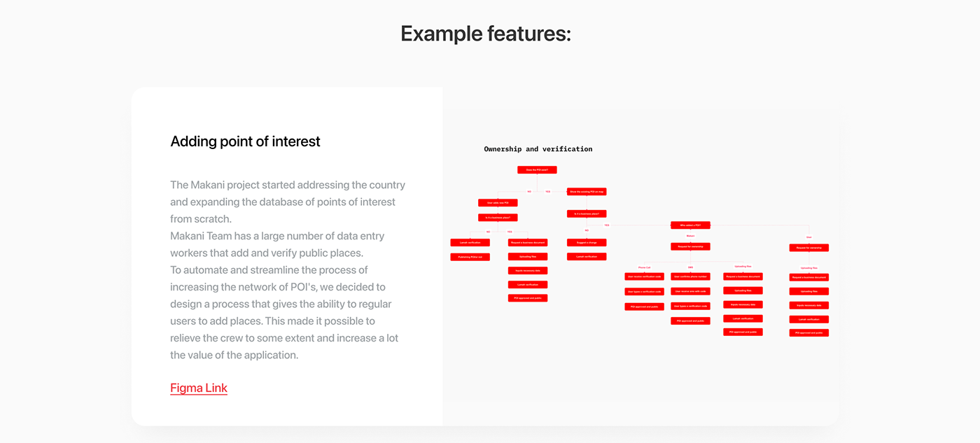This screenshot has height=443, width=980.
Task: Select the 'User confirms phone number' box
Action: [690, 276]
